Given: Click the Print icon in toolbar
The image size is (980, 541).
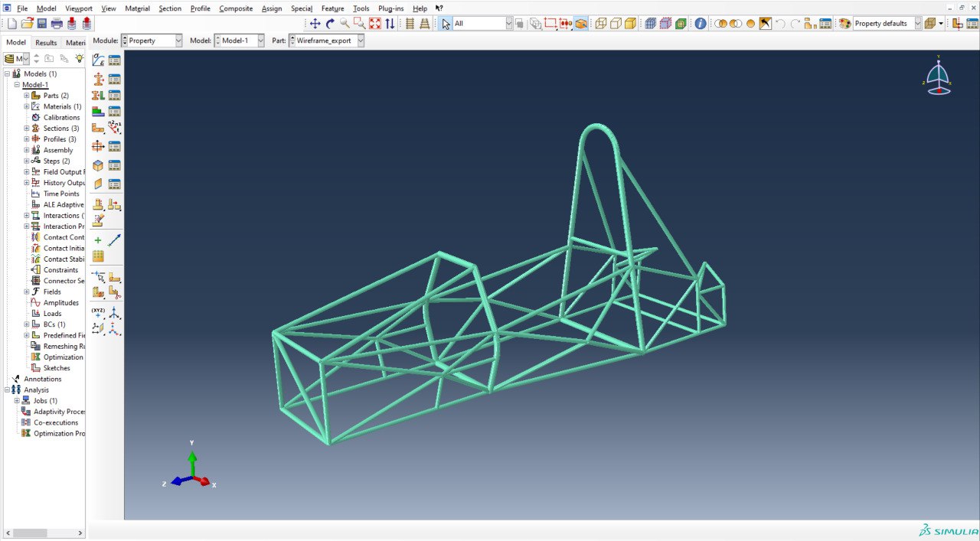Looking at the screenshot, I should tap(57, 24).
